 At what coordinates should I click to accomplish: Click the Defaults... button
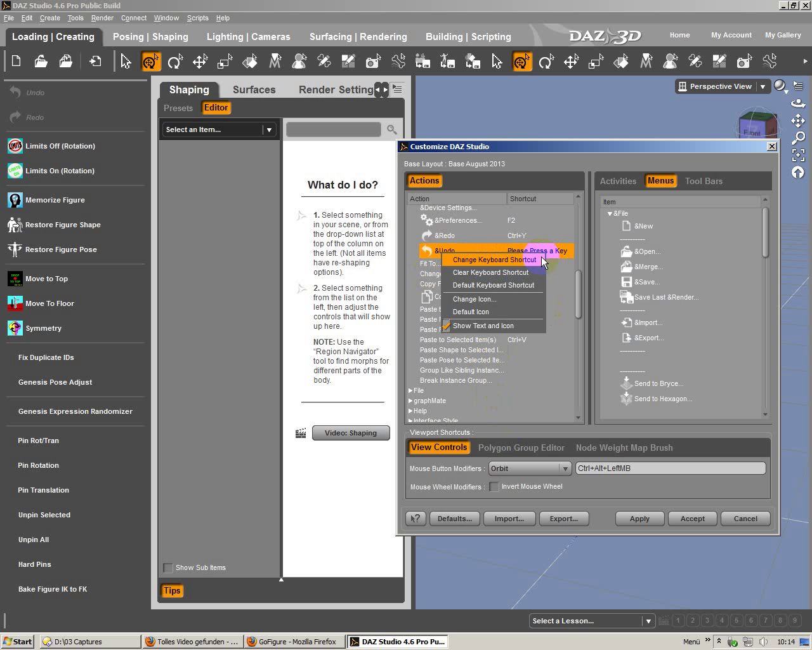pos(454,519)
